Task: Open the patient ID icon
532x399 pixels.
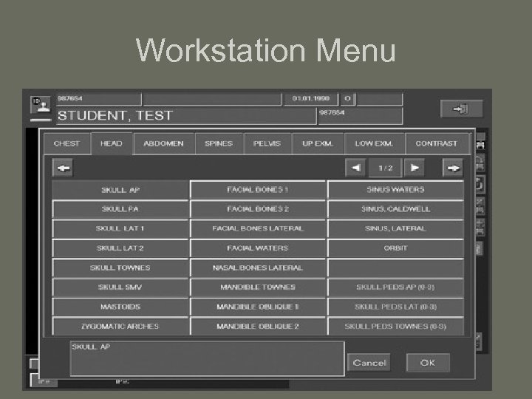Action: coord(41,105)
